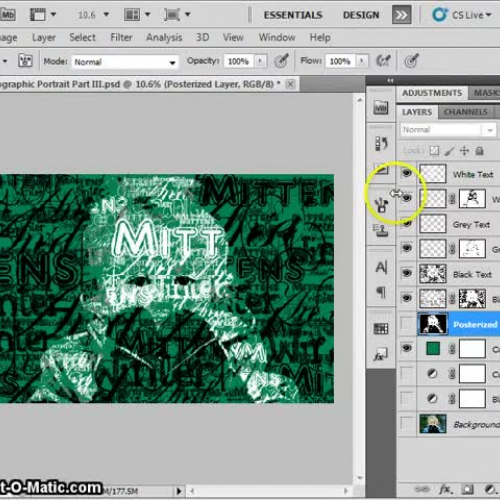This screenshot has width=500, height=500.
Task: Switch to the Channels tab
Action: pyautogui.click(x=465, y=112)
